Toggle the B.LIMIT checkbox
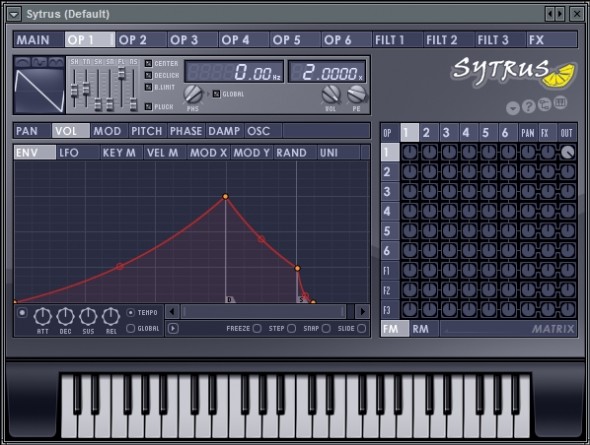Screen dimensions: 590x445 coord(149,87)
